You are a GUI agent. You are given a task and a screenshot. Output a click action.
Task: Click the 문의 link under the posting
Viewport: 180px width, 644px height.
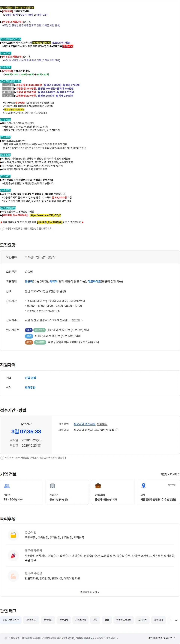[x=41, y=228]
